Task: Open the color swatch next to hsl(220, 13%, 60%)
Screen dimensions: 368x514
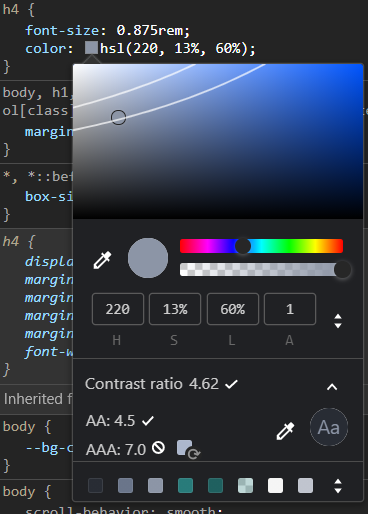Action: (x=91, y=48)
